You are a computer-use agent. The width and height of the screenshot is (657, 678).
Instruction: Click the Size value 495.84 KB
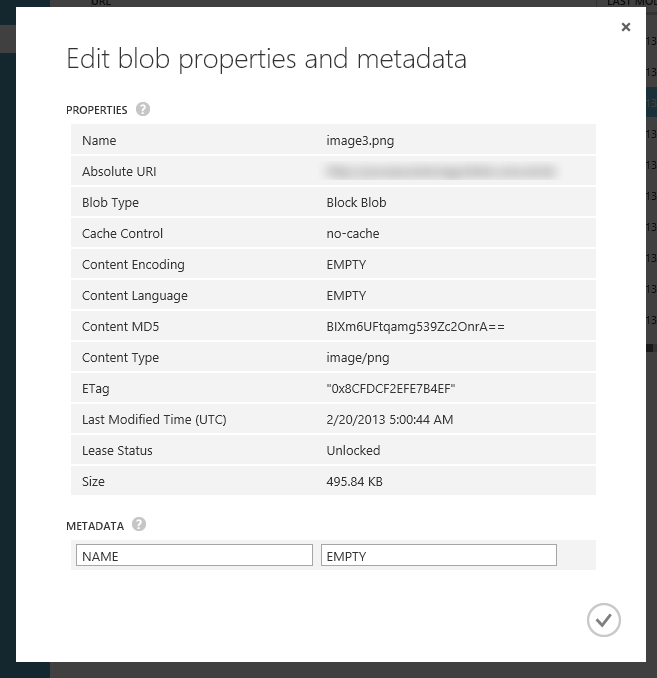point(354,482)
